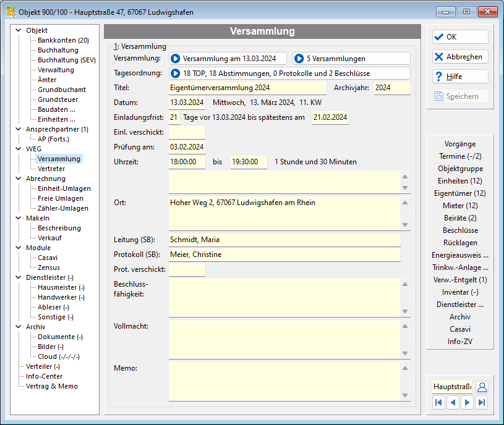Screen dimensions: 504x425
Task: Click the play icon beside Versammlung am 13.03.2024
Action: [175, 59]
